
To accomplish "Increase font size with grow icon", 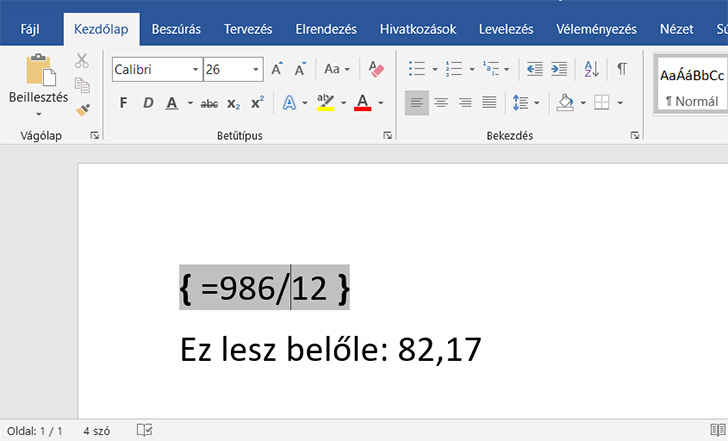I will 277,69.
